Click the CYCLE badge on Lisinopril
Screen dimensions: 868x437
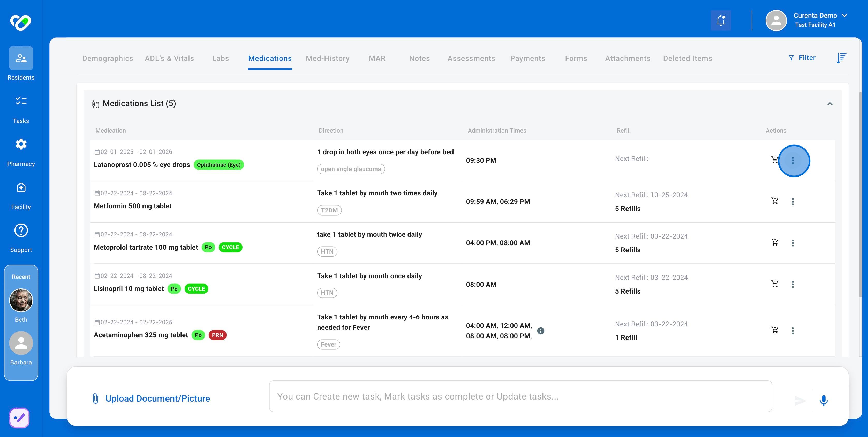coord(196,289)
